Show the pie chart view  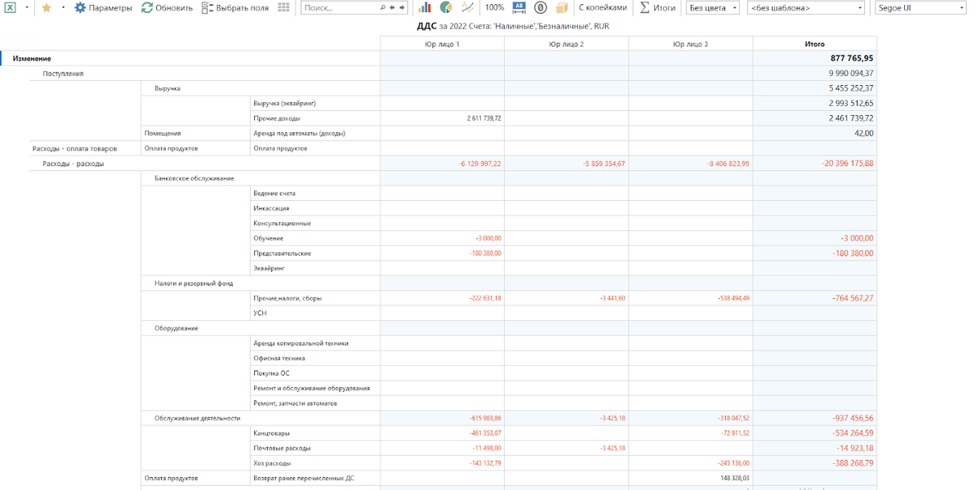click(446, 7)
